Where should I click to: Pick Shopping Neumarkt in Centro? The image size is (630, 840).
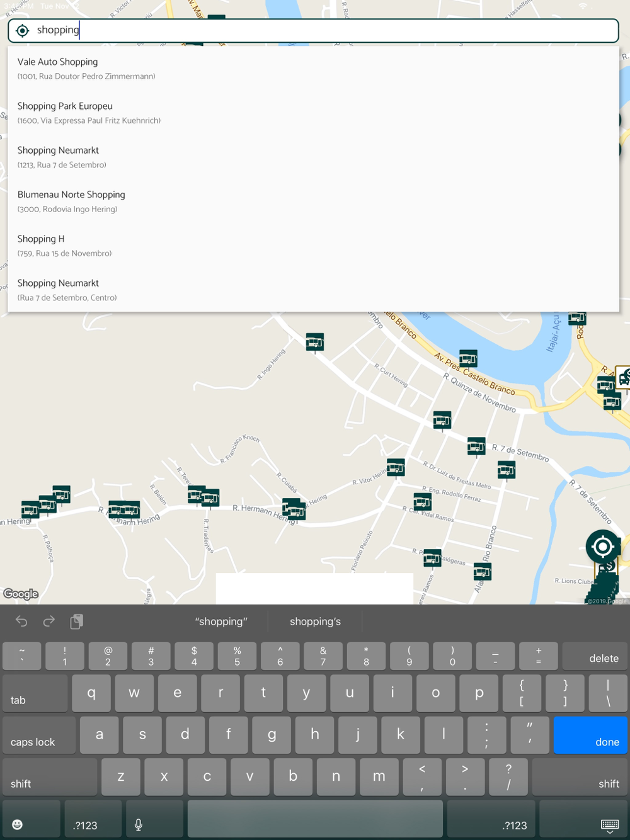click(x=313, y=290)
